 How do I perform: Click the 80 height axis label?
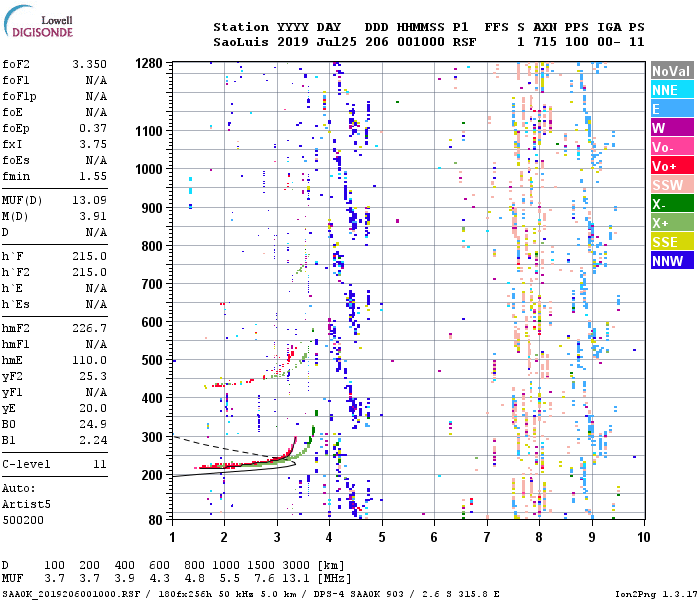[x=155, y=520]
